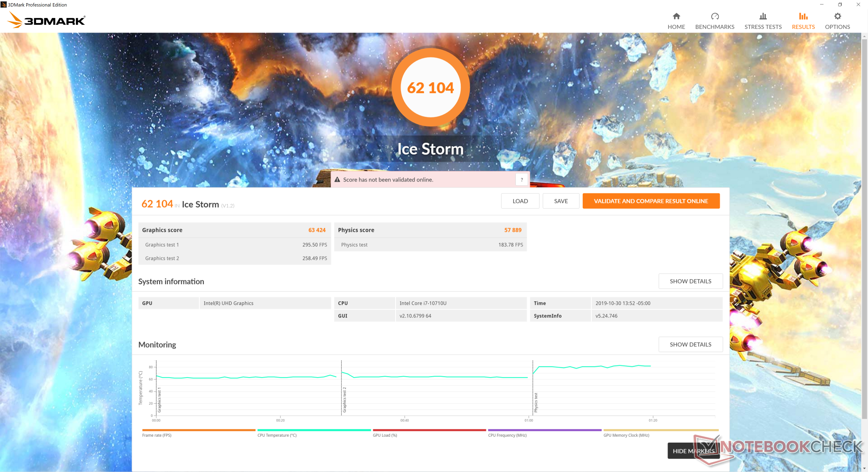Open the Benchmarks section
The width and height of the screenshot is (868, 472).
click(715, 21)
